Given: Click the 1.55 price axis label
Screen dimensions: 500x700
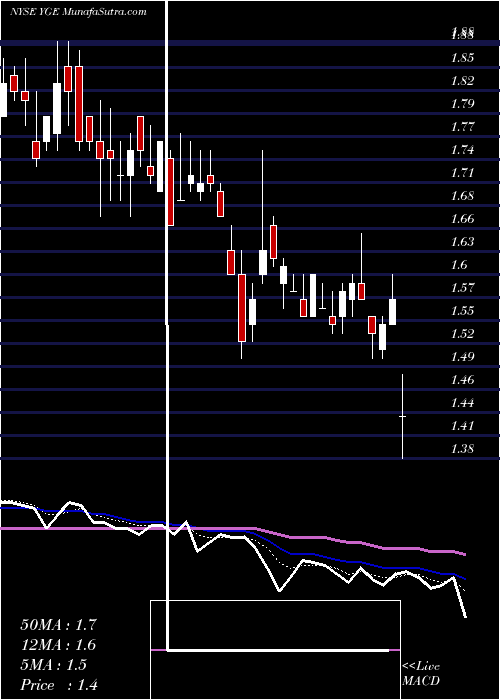Looking at the screenshot, I should click(462, 311).
